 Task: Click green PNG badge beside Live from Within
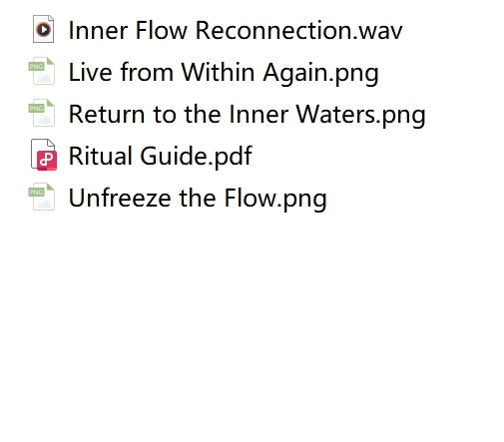(36, 67)
